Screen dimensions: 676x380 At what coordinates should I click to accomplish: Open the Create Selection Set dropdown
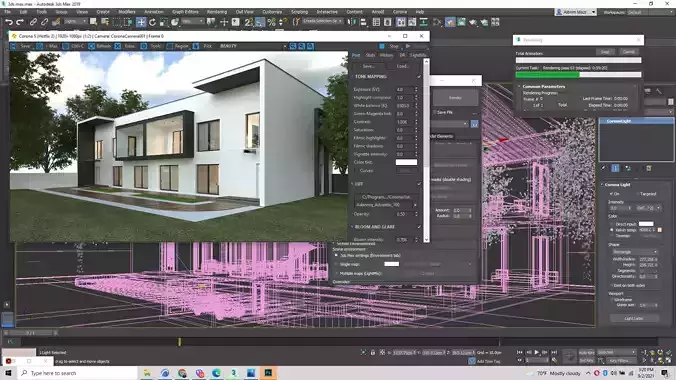(322, 21)
